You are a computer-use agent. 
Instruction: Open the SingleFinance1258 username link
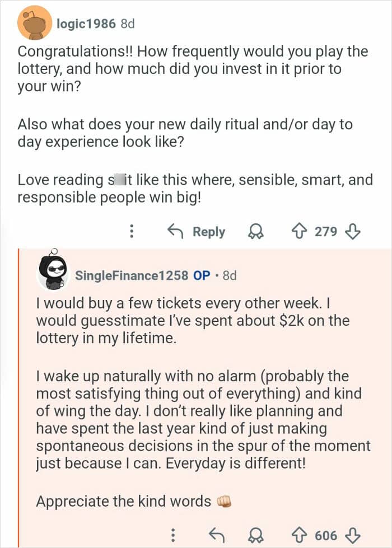(x=132, y=275)
